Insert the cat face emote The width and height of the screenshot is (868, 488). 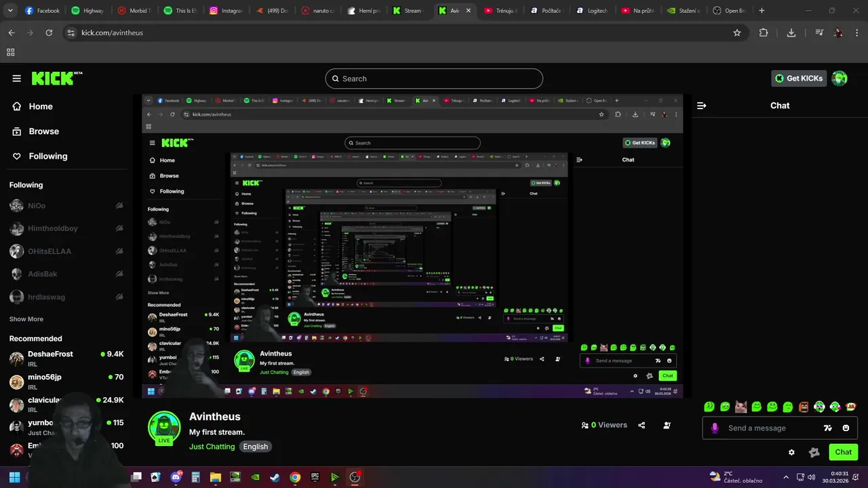pos(741,407)
